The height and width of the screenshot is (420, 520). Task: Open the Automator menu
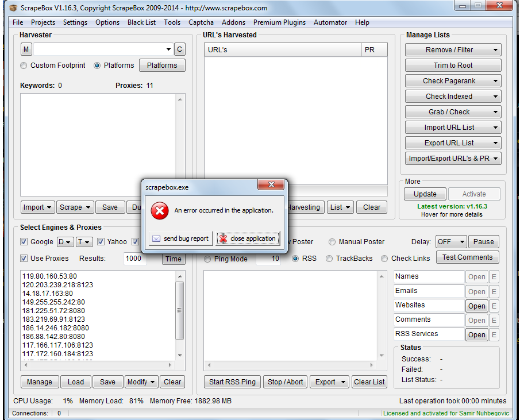pos(330,22)
